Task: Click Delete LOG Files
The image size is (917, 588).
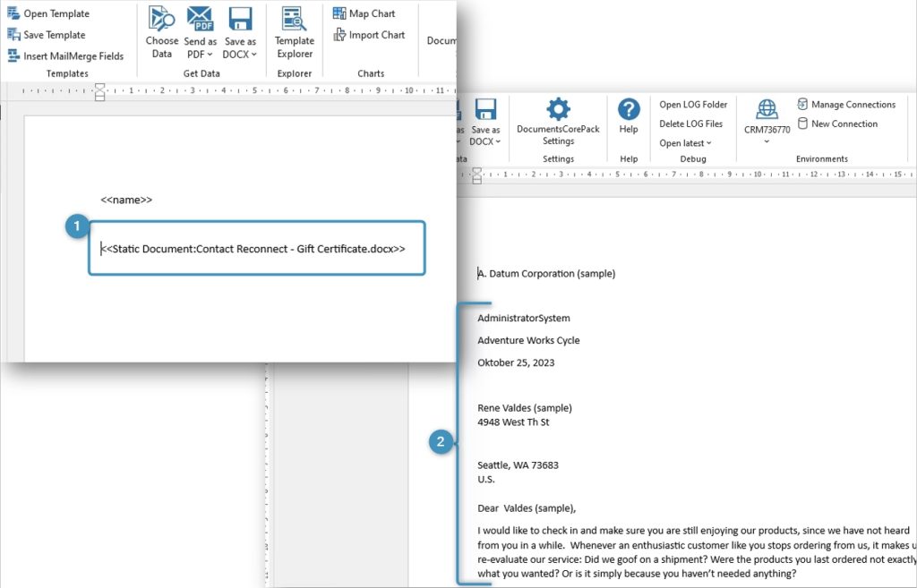Action: (x=690, y=124)
